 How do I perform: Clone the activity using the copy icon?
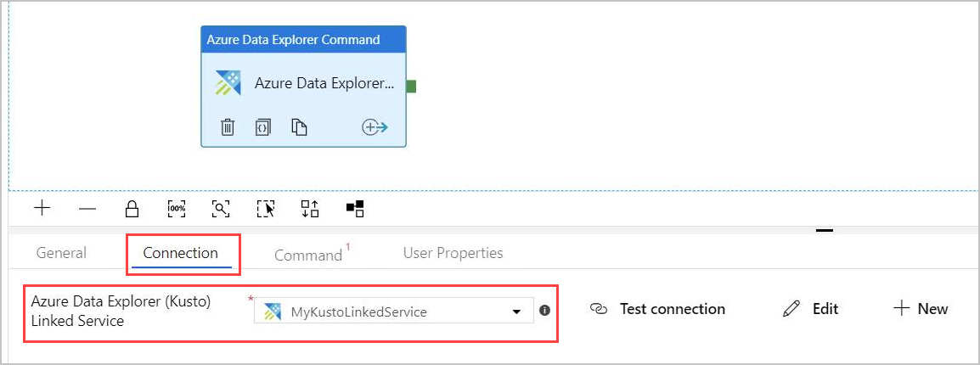tap(299, 127)
